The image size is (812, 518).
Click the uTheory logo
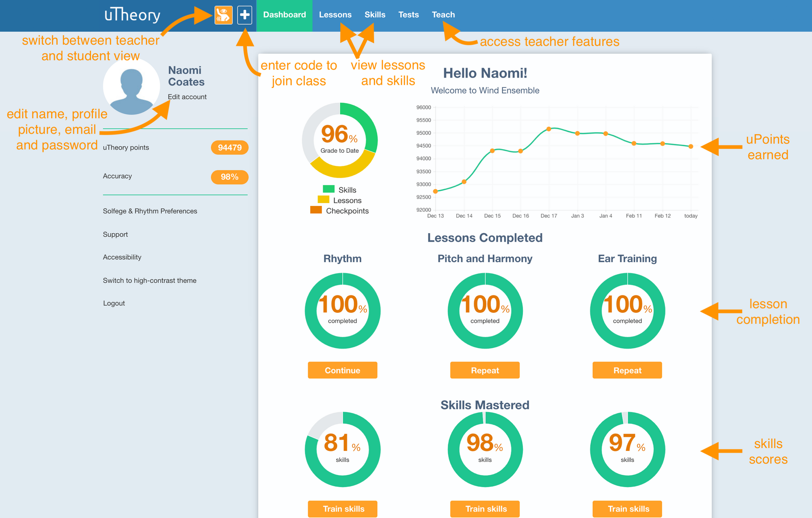click(x=132, y=15)
